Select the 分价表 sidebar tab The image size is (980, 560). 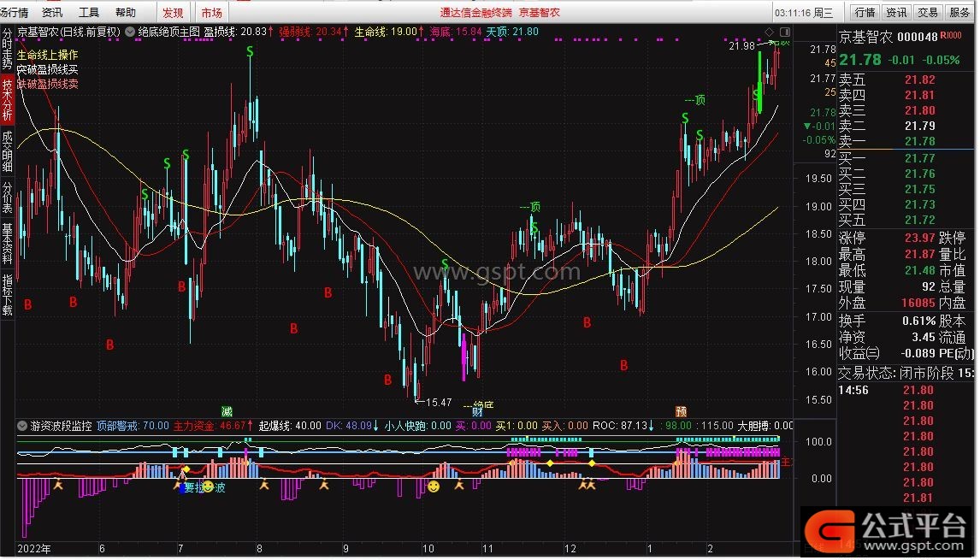coord(7,197)
